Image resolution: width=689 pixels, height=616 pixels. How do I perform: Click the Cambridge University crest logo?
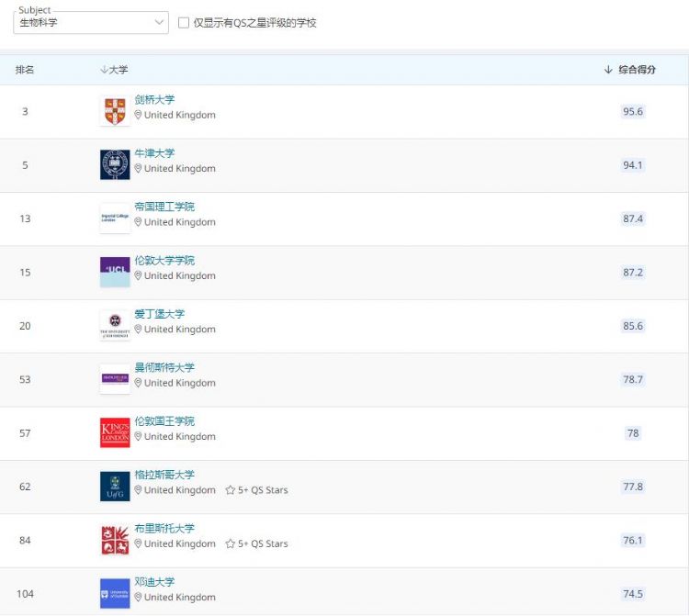[x=115, y=111]
